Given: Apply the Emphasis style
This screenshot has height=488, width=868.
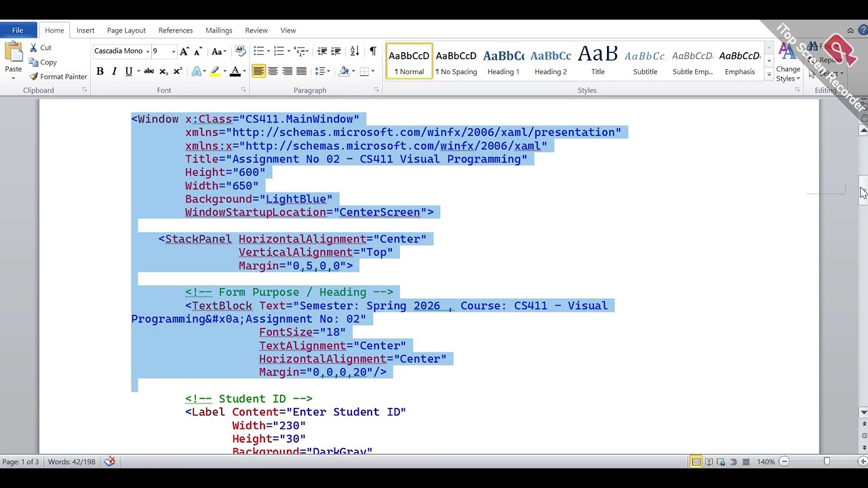Looking at the screenshot, I should coord(740,62).
